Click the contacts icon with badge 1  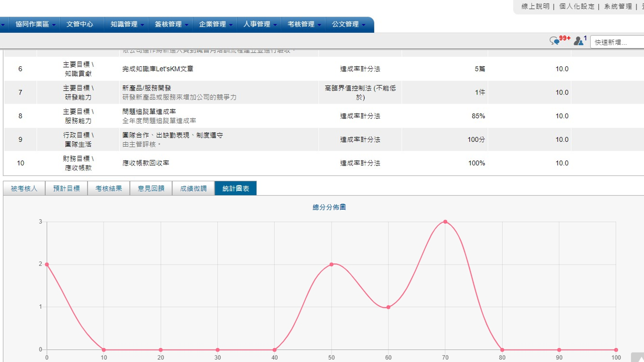579,41
